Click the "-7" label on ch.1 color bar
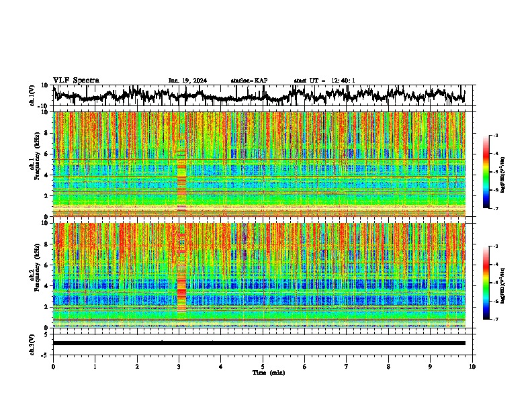532x411 pixels. pyautogui.click(x=496, y=208)
